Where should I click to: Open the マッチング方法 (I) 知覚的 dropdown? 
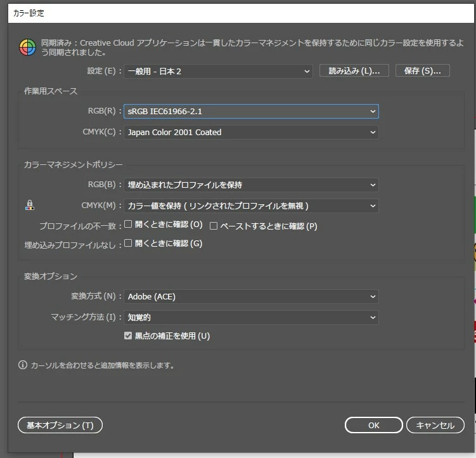[251, 317]
